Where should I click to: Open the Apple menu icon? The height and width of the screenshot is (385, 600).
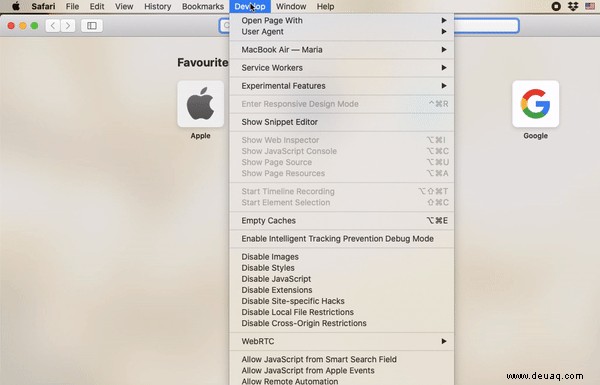(x=16, y=7)
